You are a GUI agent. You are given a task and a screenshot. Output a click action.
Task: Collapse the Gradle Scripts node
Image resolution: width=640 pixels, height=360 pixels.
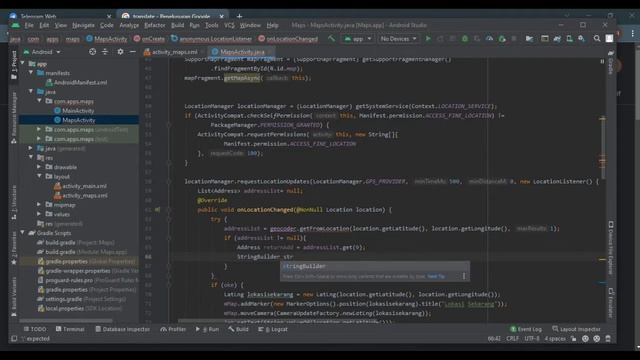[22, 233]
